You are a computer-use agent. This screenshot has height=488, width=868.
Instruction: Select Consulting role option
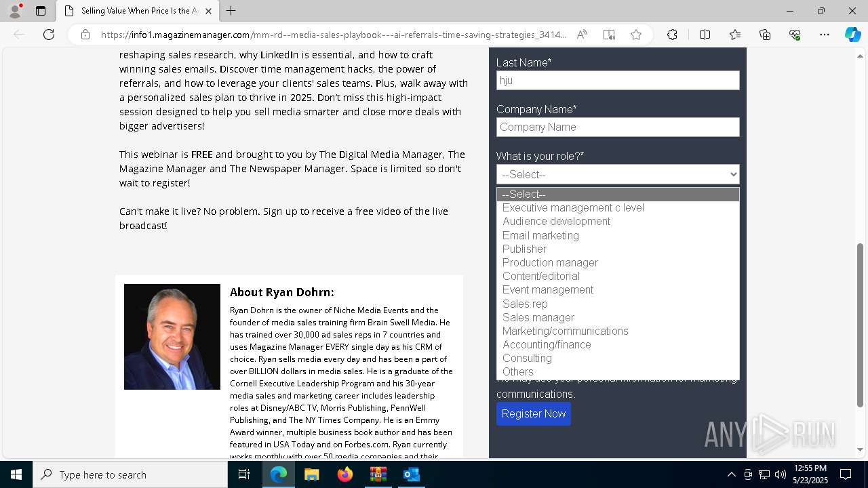(618, 358)
